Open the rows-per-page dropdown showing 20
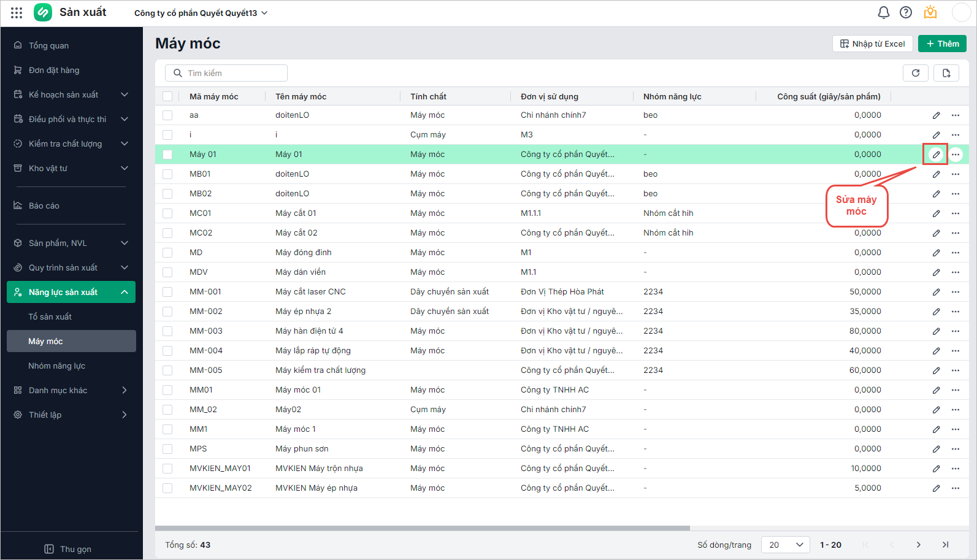This screenshot has height=560, width=977. [x=785, y=545]
